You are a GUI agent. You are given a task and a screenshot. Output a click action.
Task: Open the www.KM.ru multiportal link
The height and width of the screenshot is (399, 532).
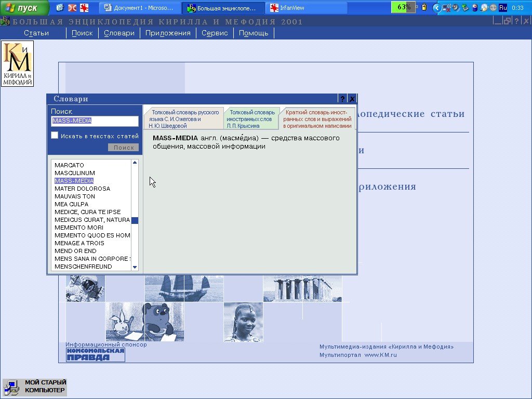pyautogui.click(x=380, y=355)
